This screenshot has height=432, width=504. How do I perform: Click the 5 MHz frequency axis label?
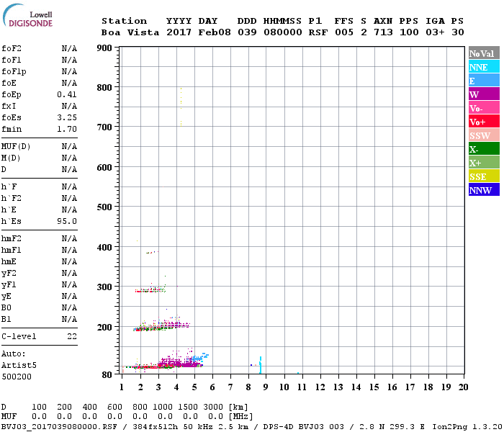tap(194, 387)
